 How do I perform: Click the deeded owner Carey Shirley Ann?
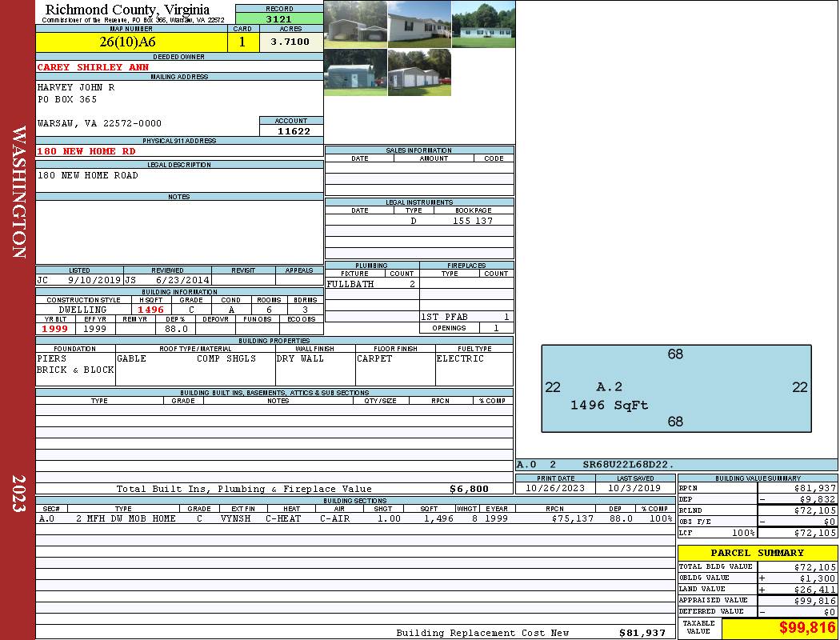(x=93, y=67)
